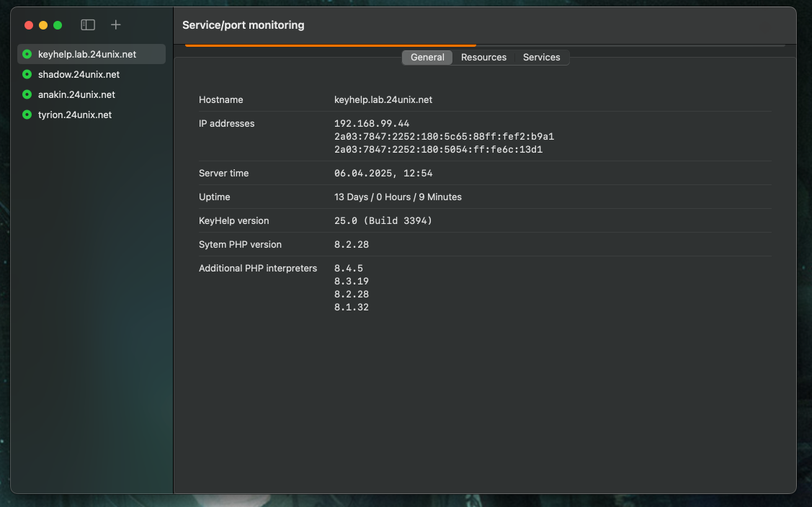Select anakin.24unix.net server name in sidebar
The image size is (812, 507).
tap(76, 94)
